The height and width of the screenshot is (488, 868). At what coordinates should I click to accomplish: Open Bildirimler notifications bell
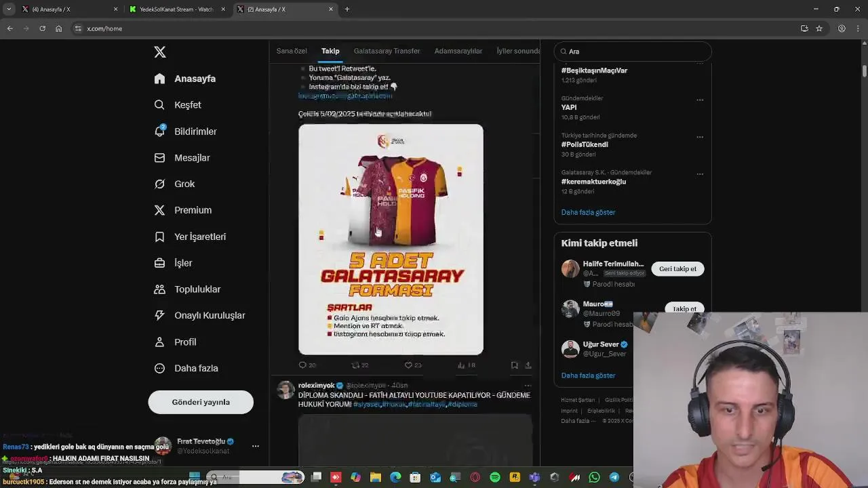[186, 131]
